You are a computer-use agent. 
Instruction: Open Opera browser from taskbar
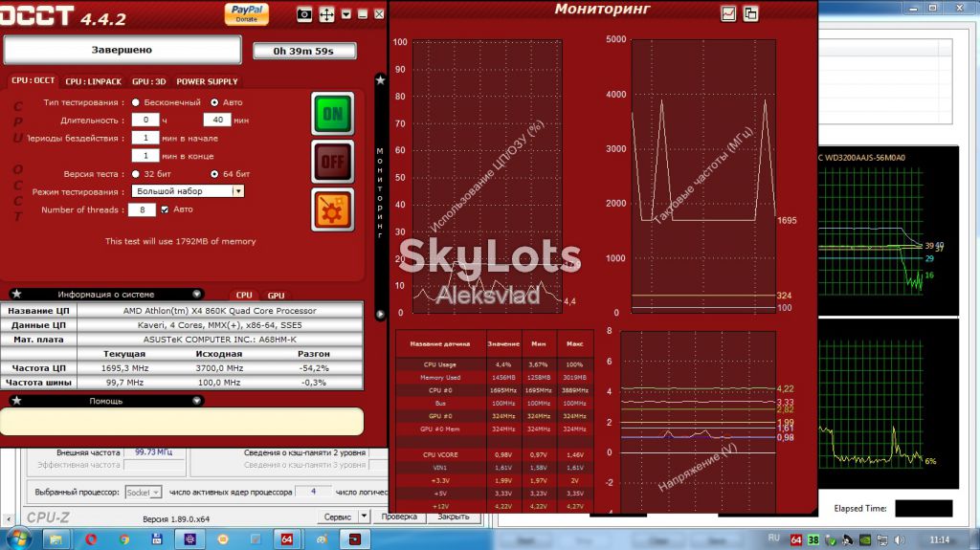tap(91, 539)
